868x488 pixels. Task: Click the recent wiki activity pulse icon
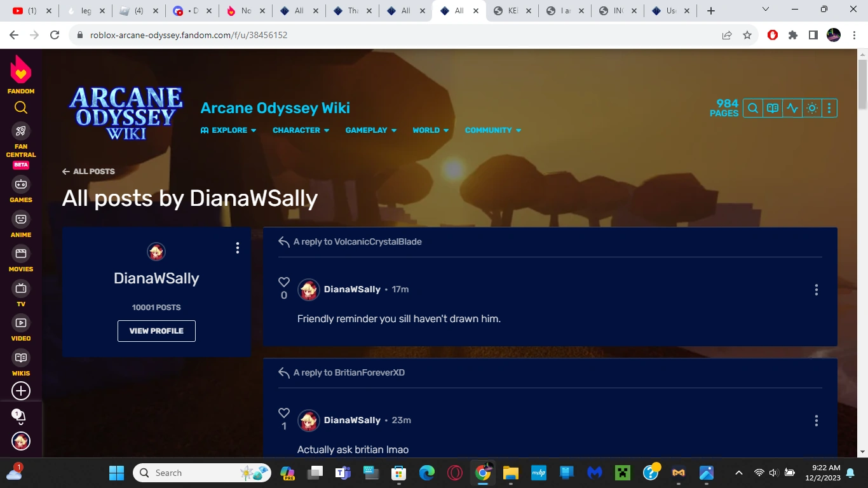click(x=792, y=108)
